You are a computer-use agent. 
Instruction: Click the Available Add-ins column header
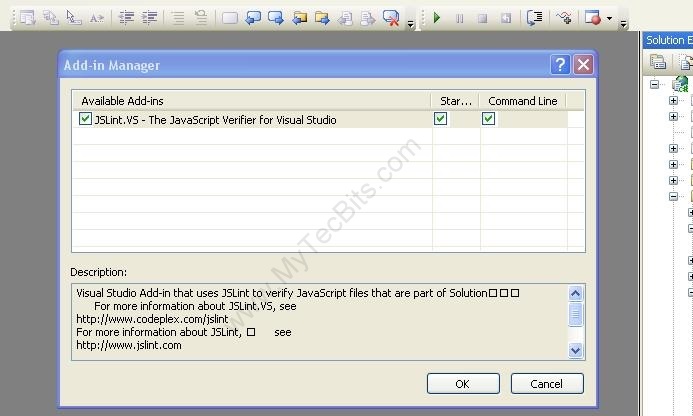[251, 101]
